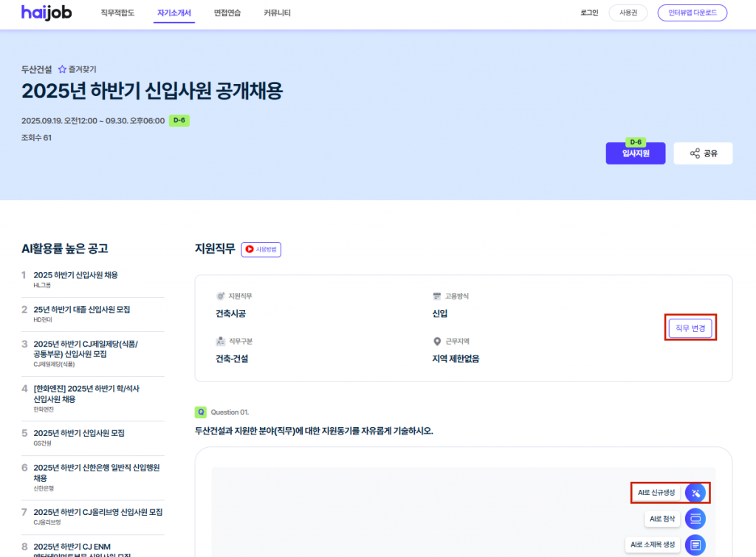Toggle the 즐겨찾기 star favorite
This screenshot has width=756, height=557.
(63, 69)
